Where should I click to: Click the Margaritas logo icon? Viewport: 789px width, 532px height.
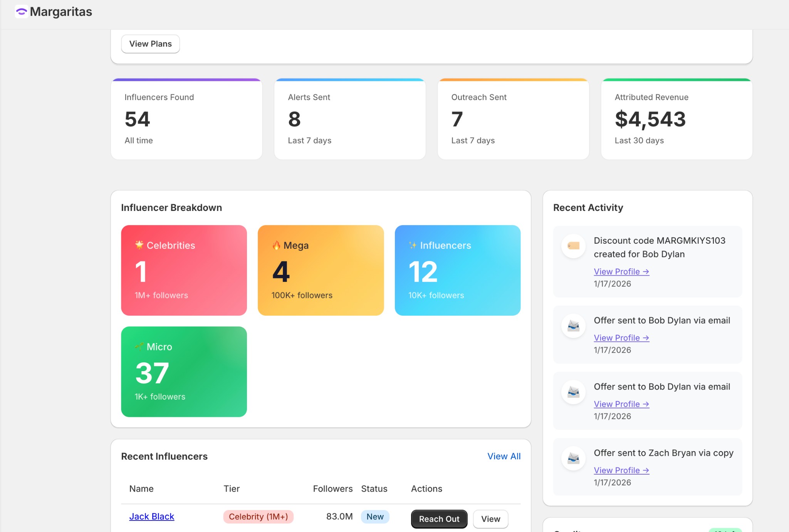click(22, 12)
